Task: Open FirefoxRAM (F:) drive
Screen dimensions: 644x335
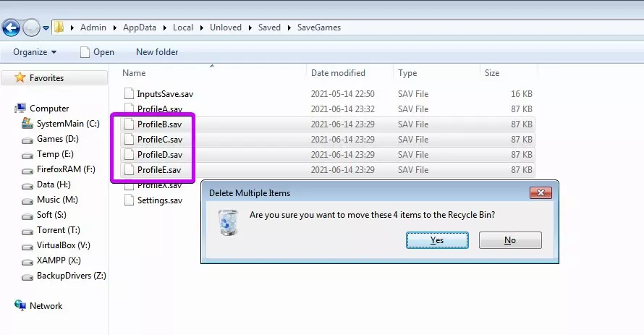Action: 66,169
